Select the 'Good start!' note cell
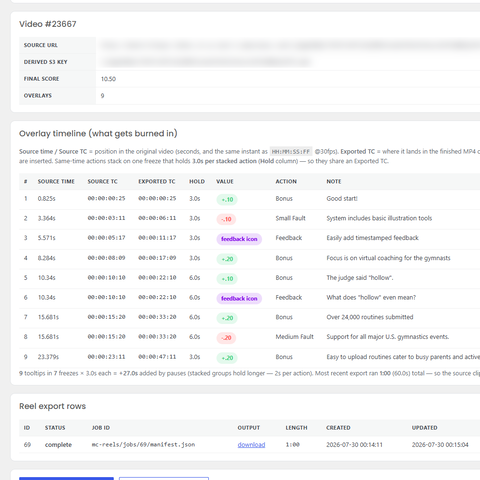Screen dimensions: 480x480 coord(342,199)
